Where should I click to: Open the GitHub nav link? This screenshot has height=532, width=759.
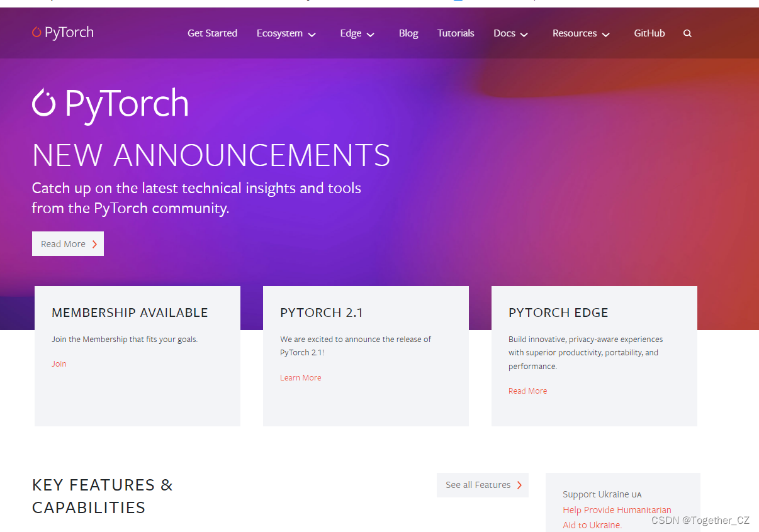(649, 33)
